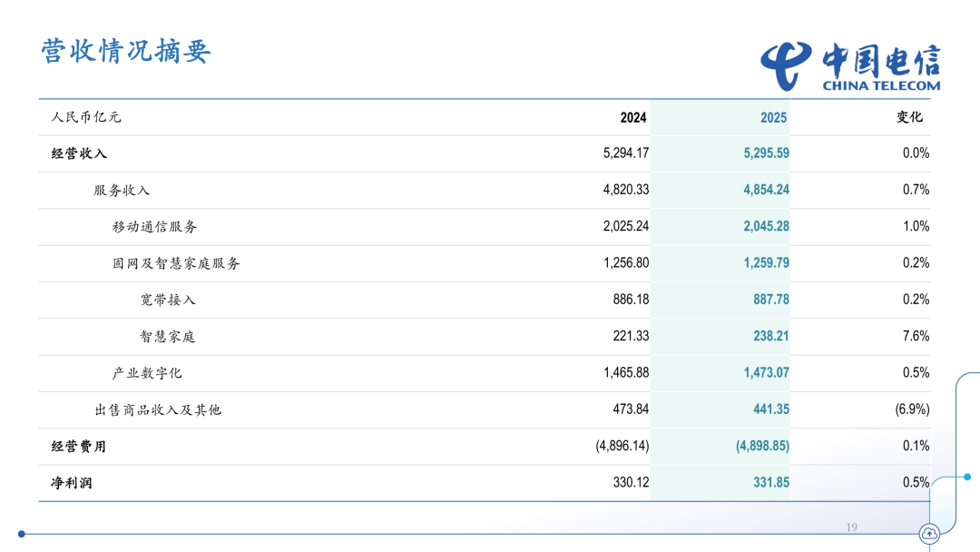This screenshot has height=552, width=980.
Task: Click the 变化 column header
Action: [x=909, y=117]
